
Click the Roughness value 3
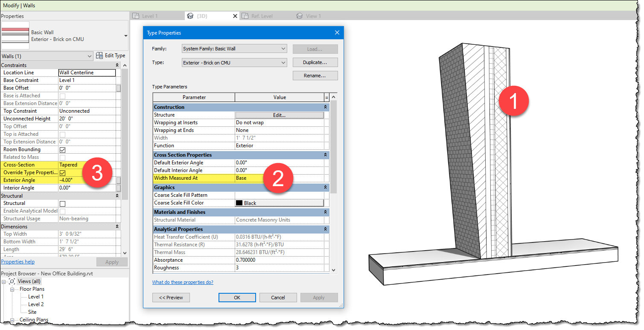[x=280, y=268]
